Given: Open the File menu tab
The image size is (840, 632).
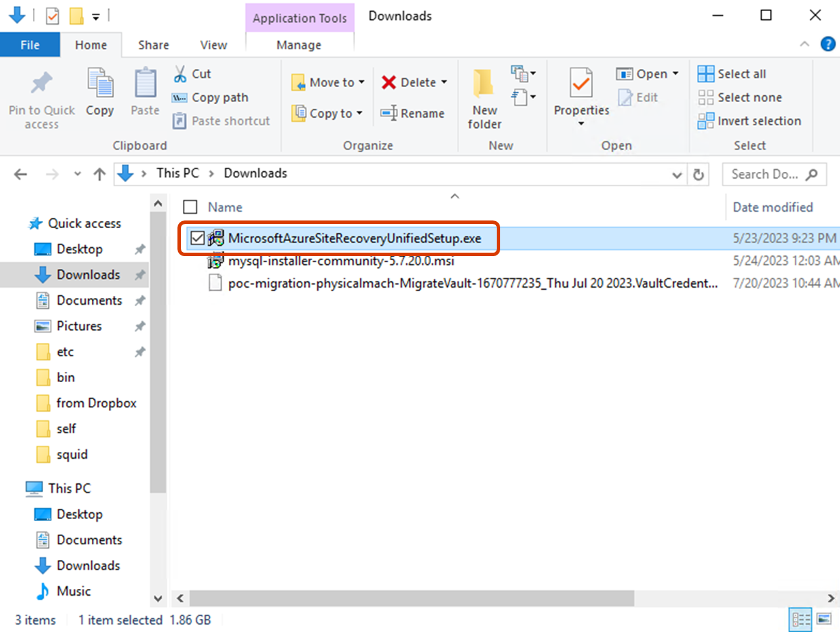Looking at the screenshot, I should pyautogui.click(x=30, y=45).
